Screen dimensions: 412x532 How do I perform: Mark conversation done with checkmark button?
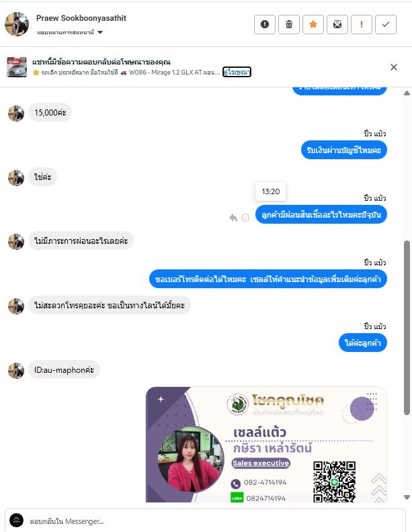coord(386,24)
